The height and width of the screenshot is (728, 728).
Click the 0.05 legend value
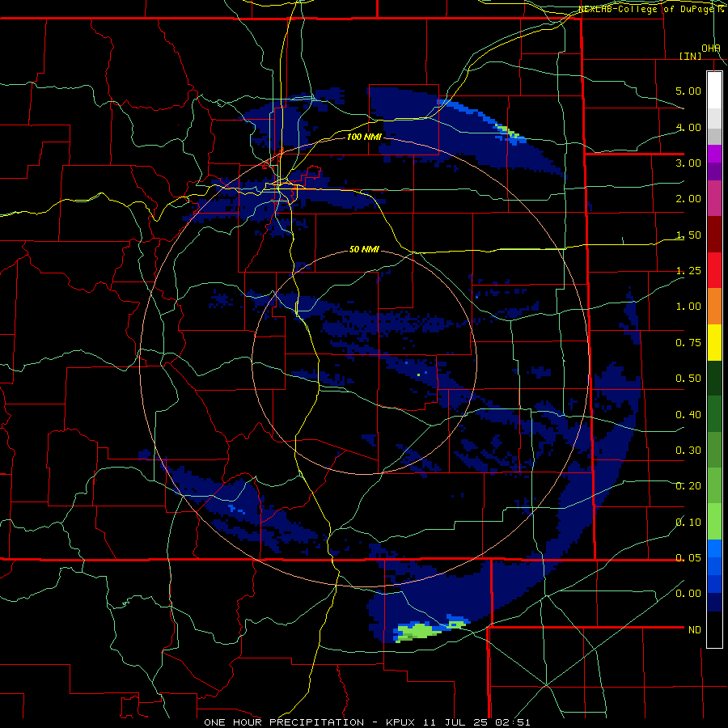(688, 558)
